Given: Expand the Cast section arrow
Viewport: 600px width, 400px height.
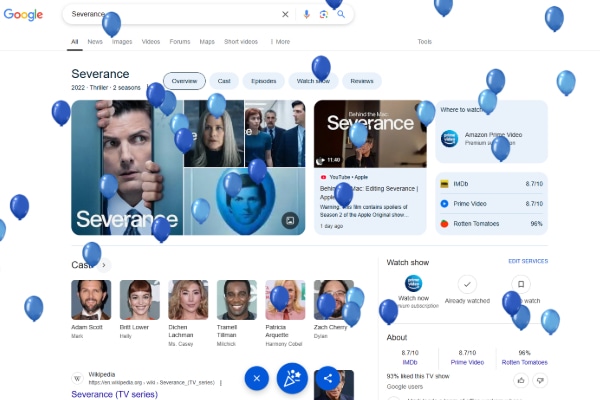Looking at the screenshot, I should [104, 265].
